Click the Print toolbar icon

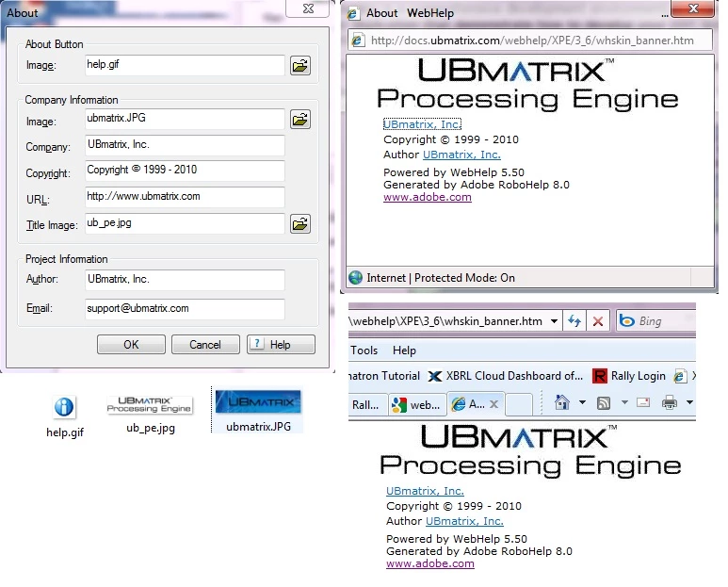pyautogui.click(x=669, y=402)
